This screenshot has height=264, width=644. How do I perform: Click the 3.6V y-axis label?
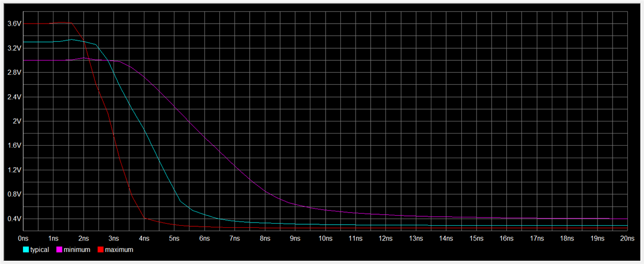point(14,24)
